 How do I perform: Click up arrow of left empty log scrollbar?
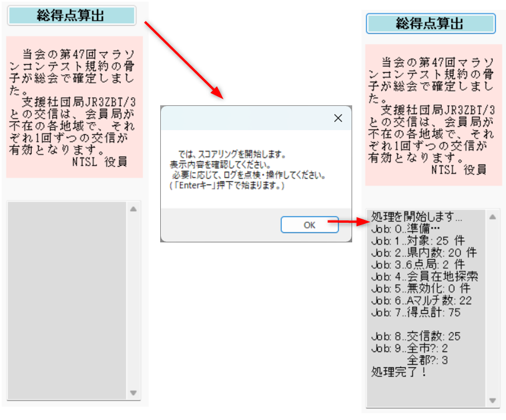134,209
